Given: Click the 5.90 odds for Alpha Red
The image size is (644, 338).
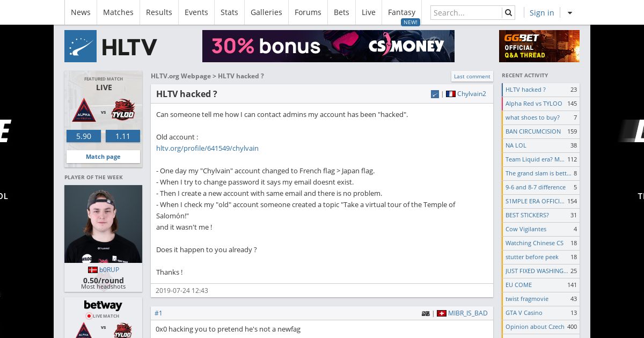Looking at the screenshot, I should pos(84,136).
